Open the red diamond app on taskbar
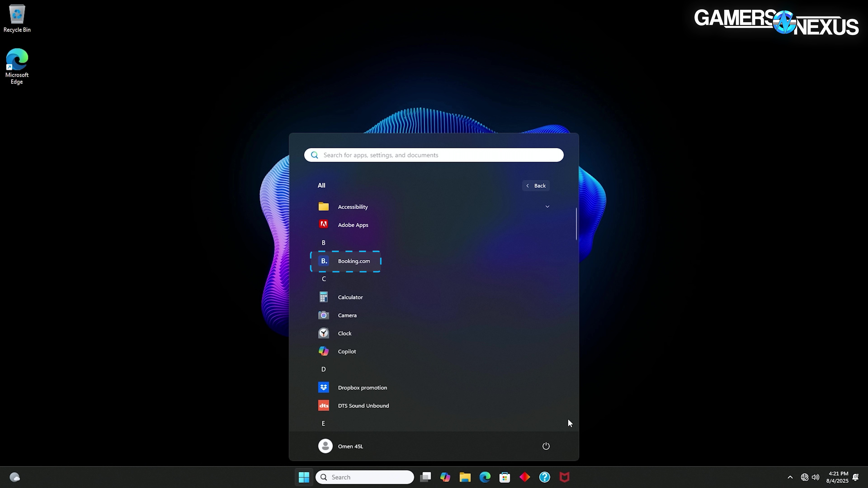Viewport: 868px width, 488px height. [525, 477]
